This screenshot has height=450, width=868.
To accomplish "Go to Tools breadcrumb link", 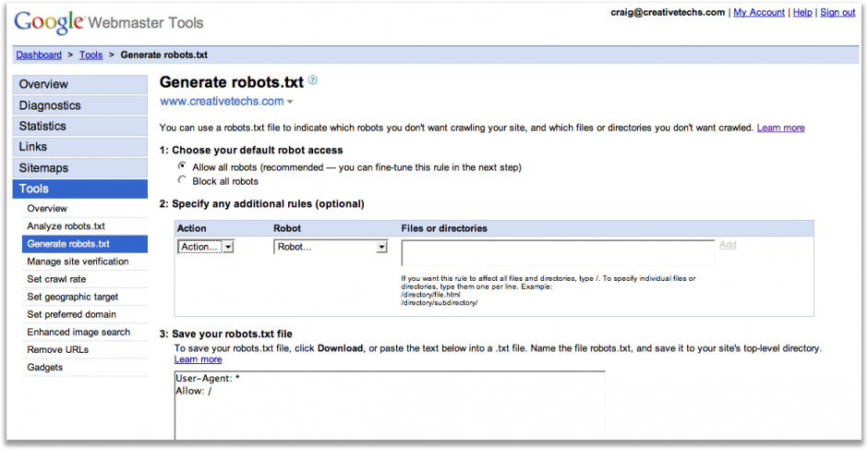I will 90,55.
